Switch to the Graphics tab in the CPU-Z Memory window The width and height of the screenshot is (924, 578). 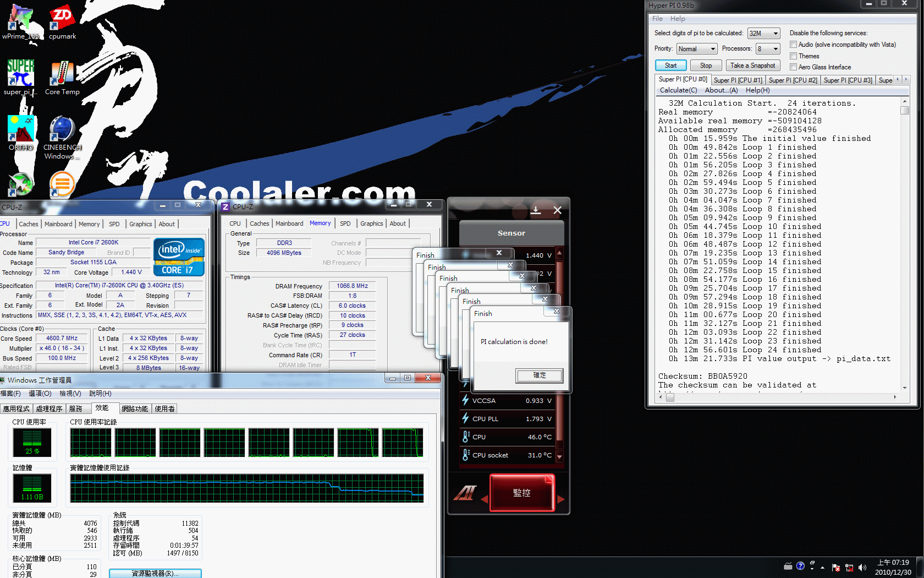[371, 223]
